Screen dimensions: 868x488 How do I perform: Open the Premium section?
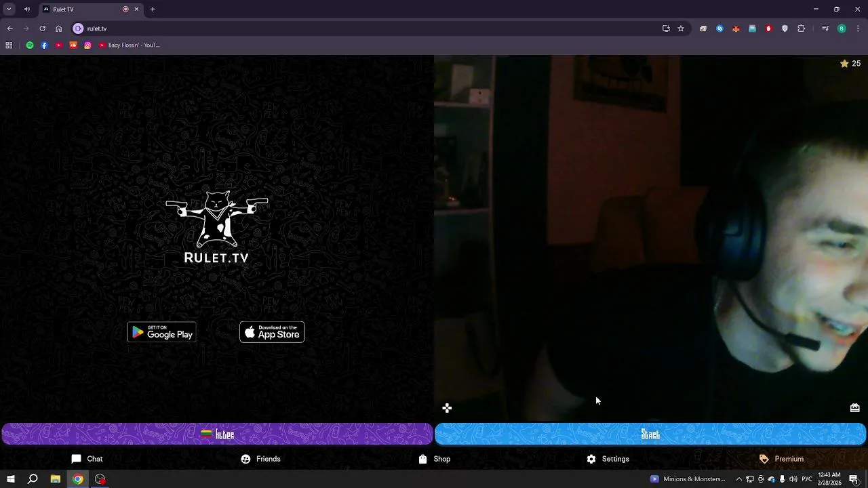[x=781, y=459]
